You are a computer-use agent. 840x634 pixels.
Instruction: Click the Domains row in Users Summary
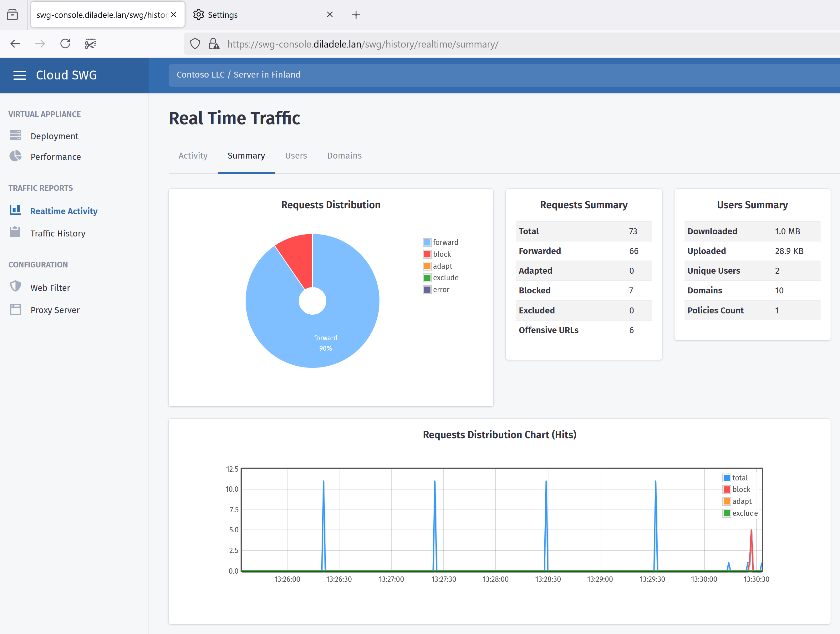[752, 291]
